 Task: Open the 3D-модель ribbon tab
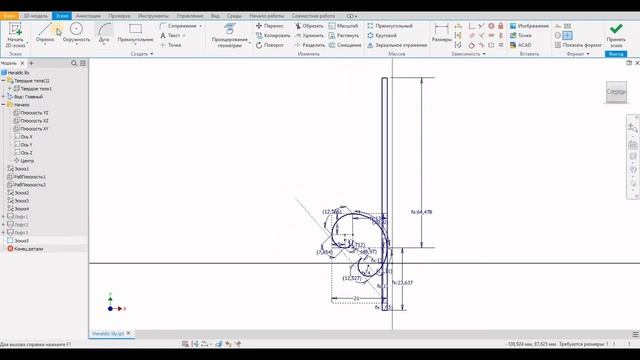36,16
